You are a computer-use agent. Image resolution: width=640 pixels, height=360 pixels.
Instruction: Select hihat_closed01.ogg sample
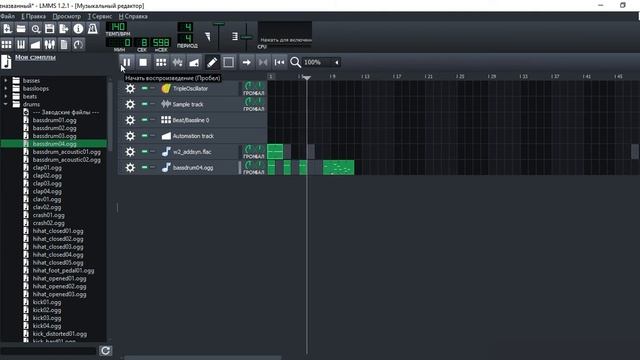[x=58, y=231]
